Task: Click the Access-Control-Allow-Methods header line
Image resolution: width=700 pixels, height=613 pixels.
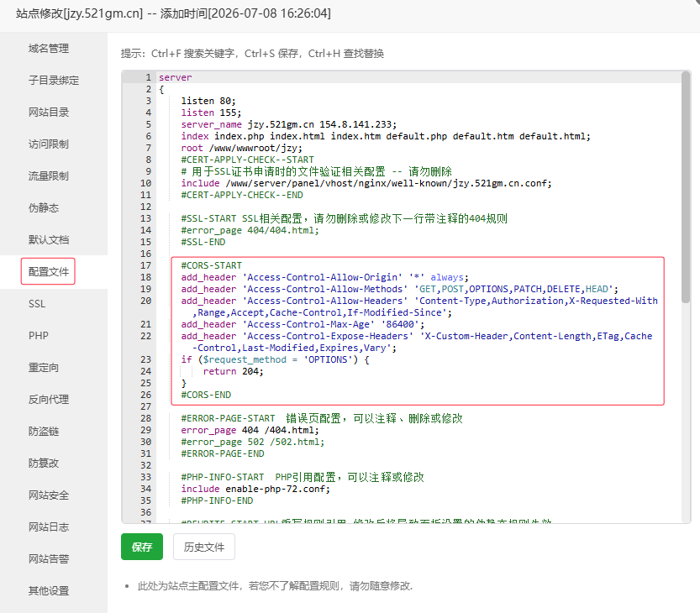Action: (399, 289)
